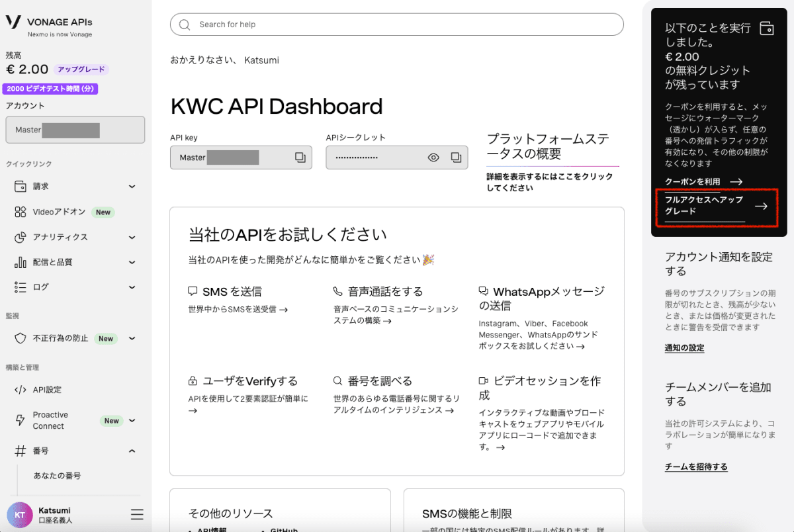The image size is (794, 532).
Task: Click 詳細を表示するにはここをクリック link
Action: coord(549,183)
